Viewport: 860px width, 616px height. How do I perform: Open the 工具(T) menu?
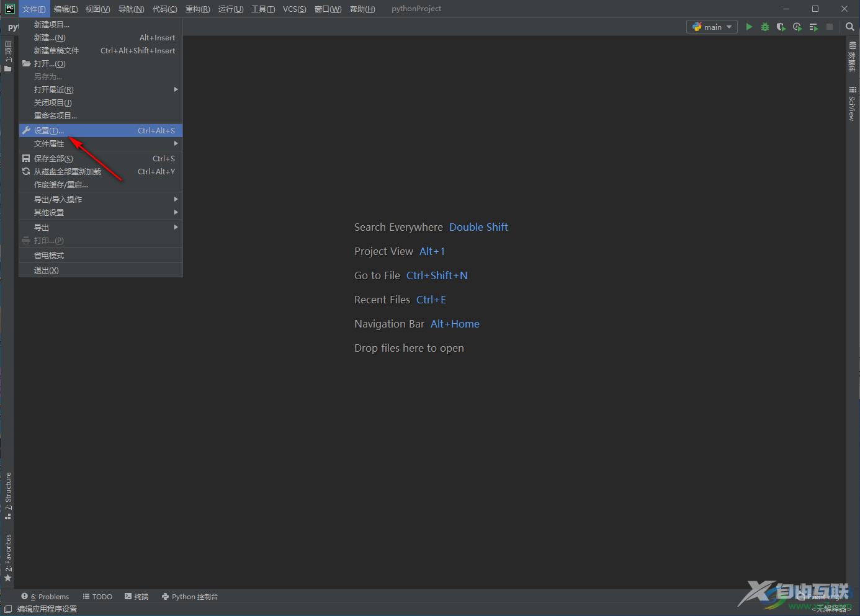click(x=263, y=9)
